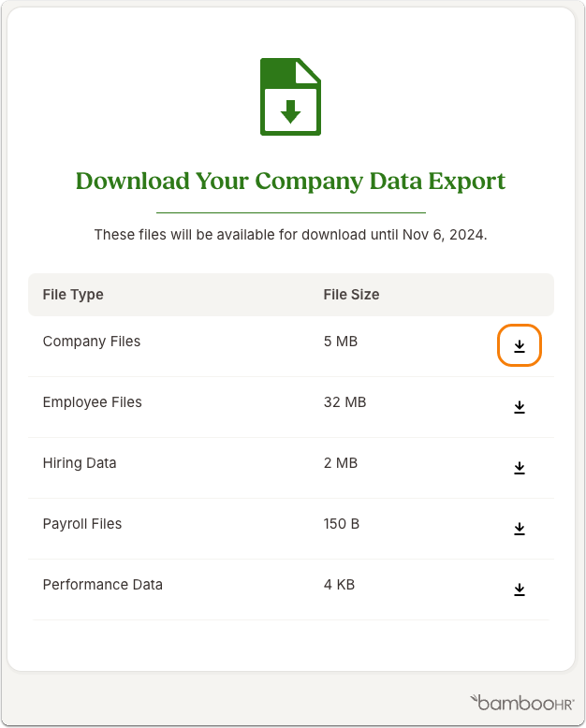Click the 32 MB file size value
The image size is (586, 728).
pos(345,402)
